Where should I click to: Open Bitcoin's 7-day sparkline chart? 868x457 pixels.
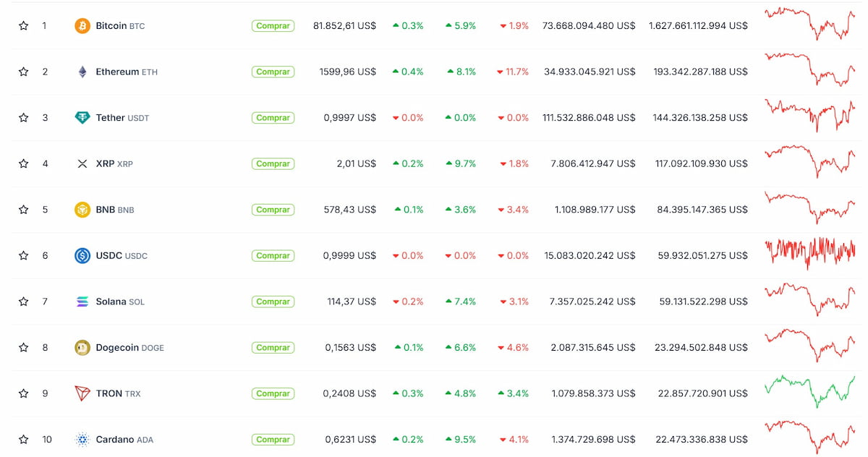[x=810, y=23]
